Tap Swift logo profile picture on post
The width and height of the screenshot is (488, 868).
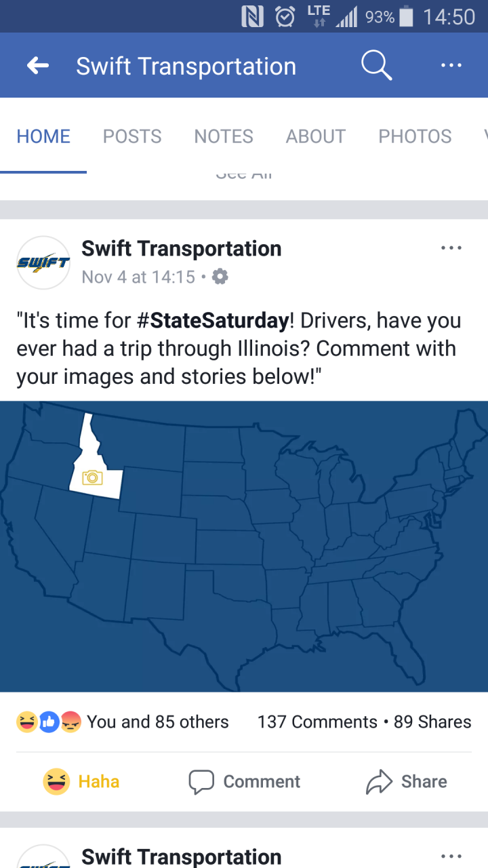43,262
